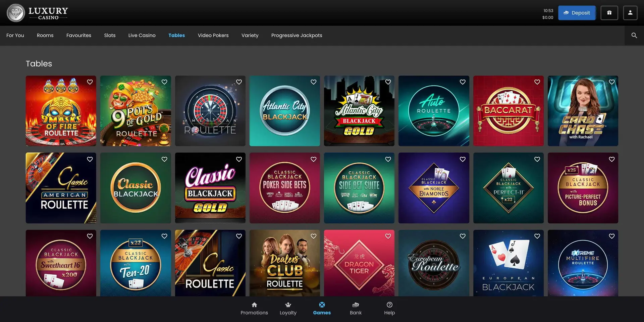Open the search icon in the top bar
Viewport: 644px width, 322px height.
tap(634, 35)
